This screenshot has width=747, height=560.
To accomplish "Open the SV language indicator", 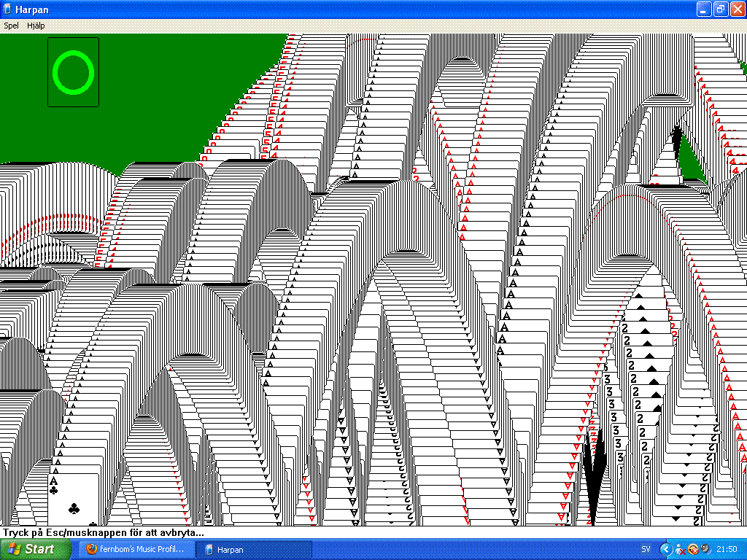I will [x=646, y=549].
